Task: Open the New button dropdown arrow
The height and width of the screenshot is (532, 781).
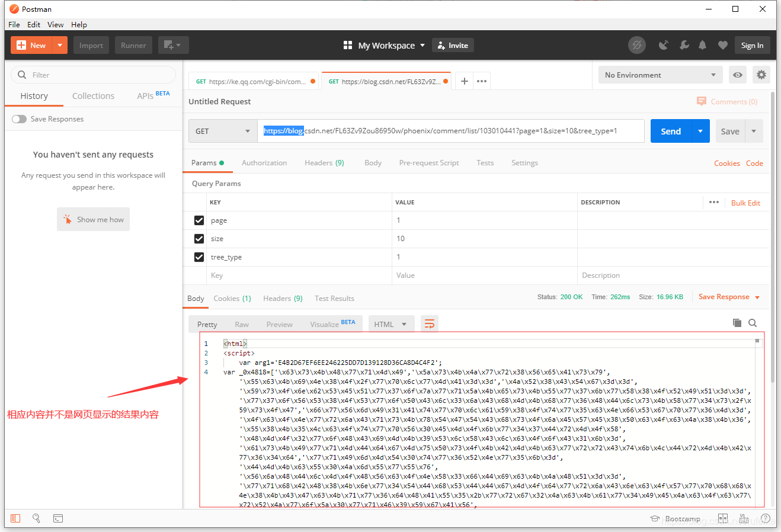Action: [x=60, y=45]
